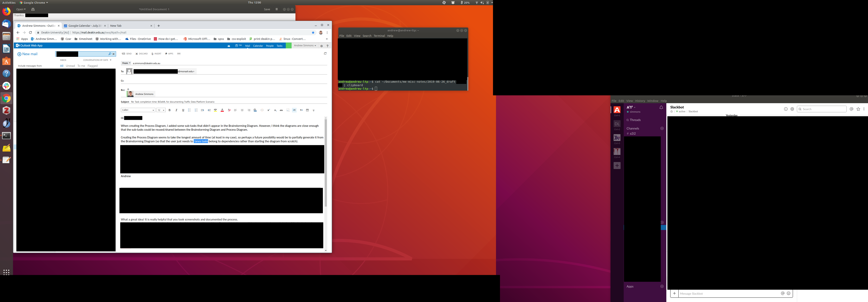
Task: Add a channel with plus icon
Action: click(662, 128)
